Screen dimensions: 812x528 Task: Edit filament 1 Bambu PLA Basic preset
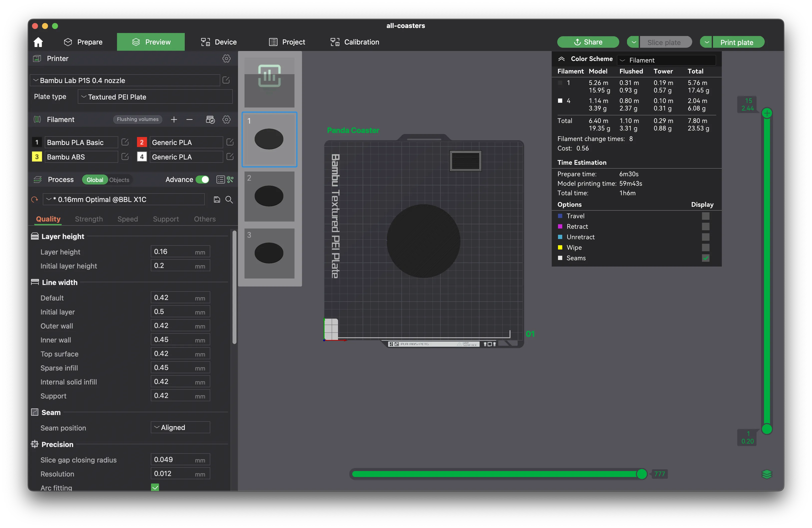click(x=125, y=142)
